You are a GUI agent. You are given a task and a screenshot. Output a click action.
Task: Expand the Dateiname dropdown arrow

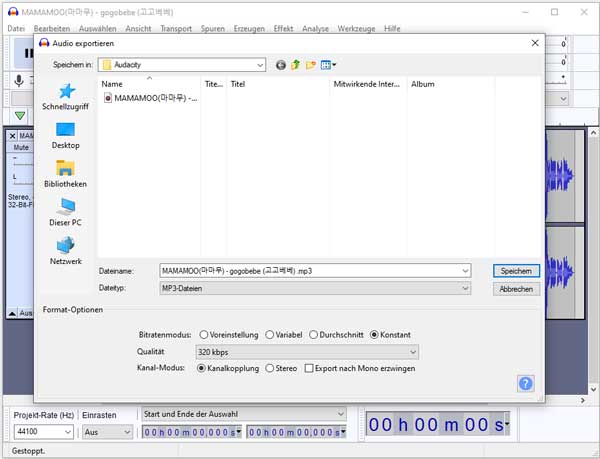click(465, 271)
